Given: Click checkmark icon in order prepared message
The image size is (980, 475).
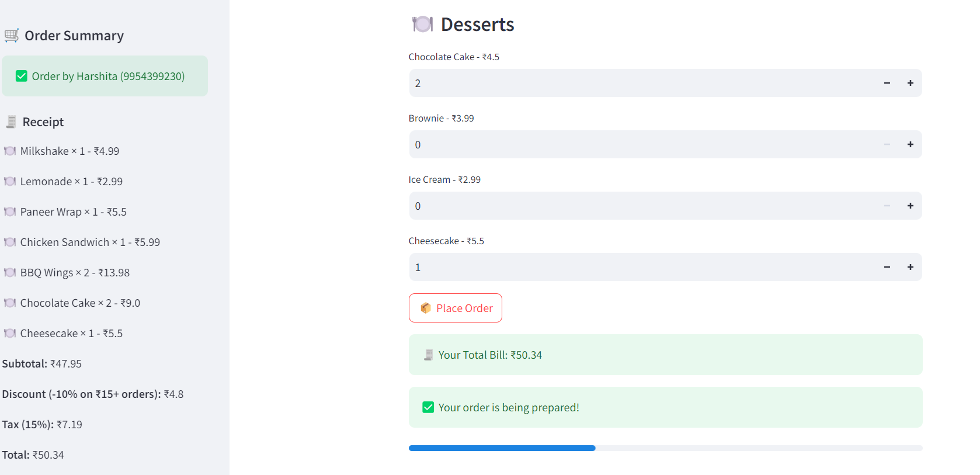Looking at the screenshot, I should click(428, 407).
